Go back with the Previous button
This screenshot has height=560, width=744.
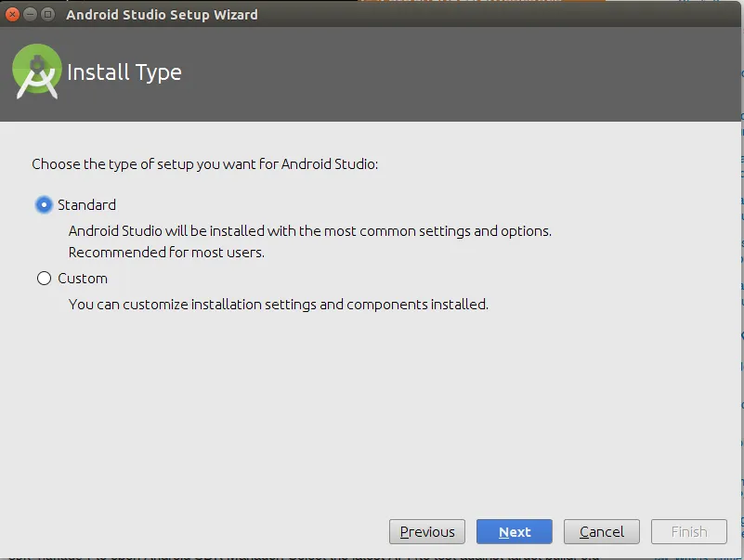[x=427, y=532]
